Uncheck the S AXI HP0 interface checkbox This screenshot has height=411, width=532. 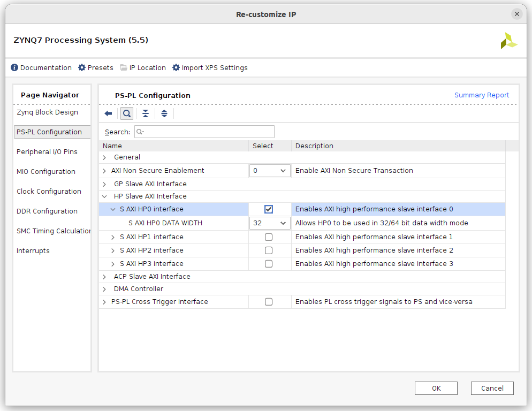tap(269, 209)
